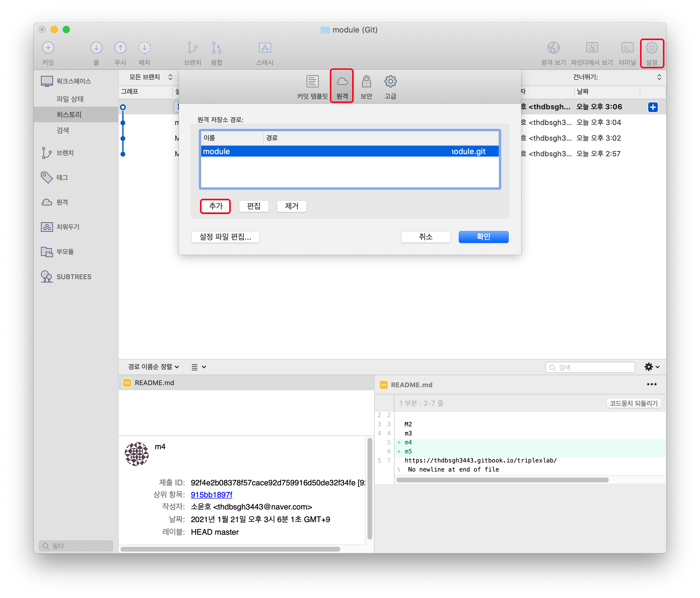Viewport: 700px width, 598px height.
Task: Click the Stash (스태시) toolbar icon
Action: (x=265, y=48)
